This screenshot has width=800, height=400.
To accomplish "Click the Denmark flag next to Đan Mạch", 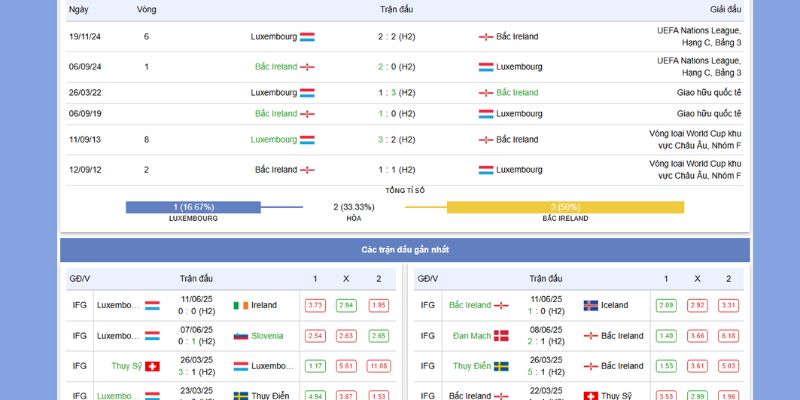I will click(x=501, y=336).
